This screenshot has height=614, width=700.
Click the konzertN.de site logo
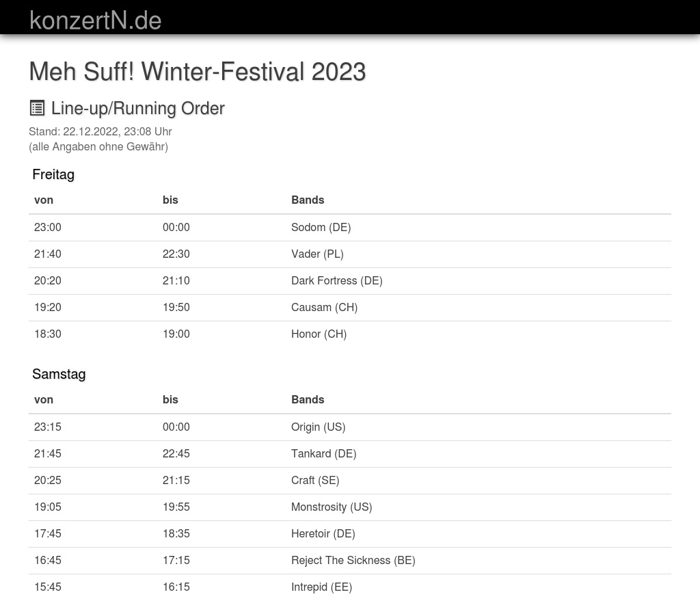[x=96, y=21]
